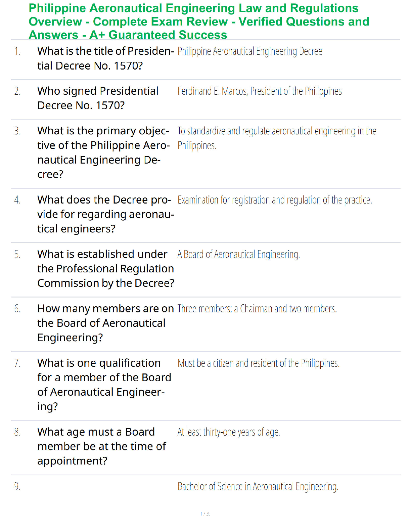Click answer 'Philippine Aeronautical Engineering Decree'

click(250, 51)
